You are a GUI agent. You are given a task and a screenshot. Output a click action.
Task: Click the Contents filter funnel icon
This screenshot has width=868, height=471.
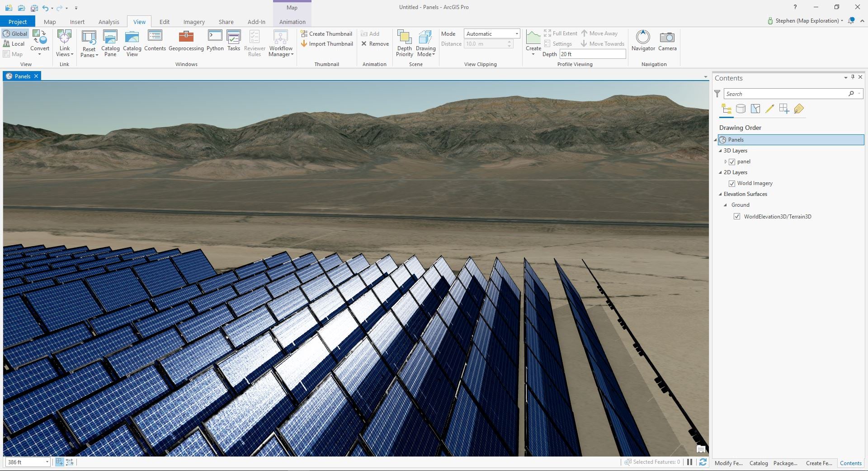pyautogui.click(x=717, y=94)
